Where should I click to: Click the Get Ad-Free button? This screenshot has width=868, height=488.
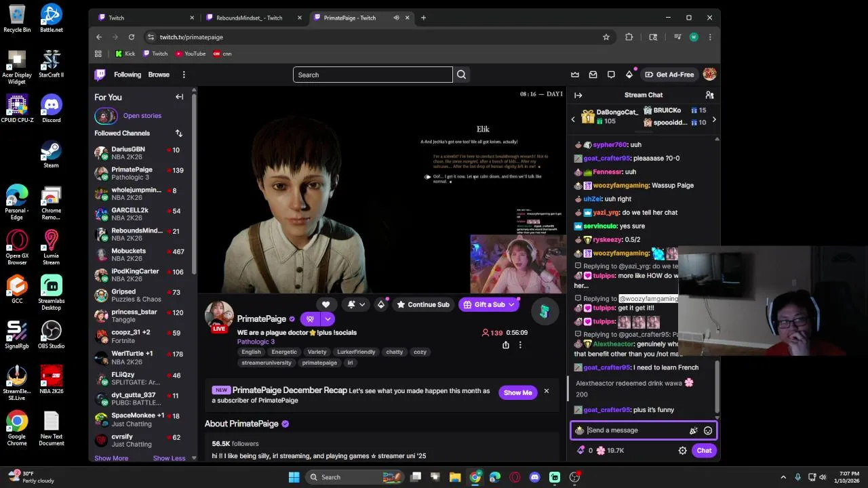[669, 75]
